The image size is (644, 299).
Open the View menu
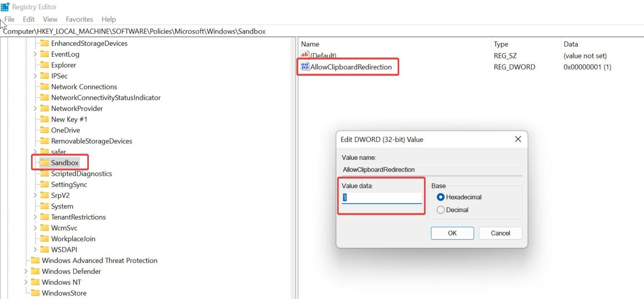[50, 19]
